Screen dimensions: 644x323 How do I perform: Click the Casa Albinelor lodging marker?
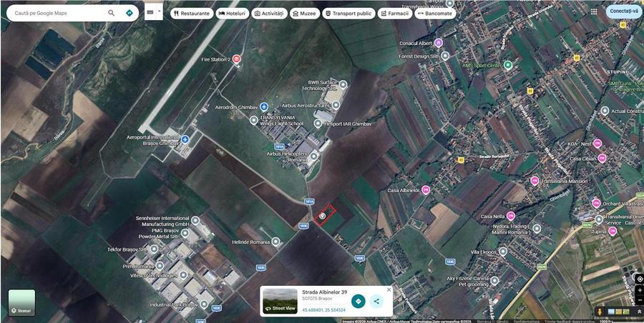point(426,189)
